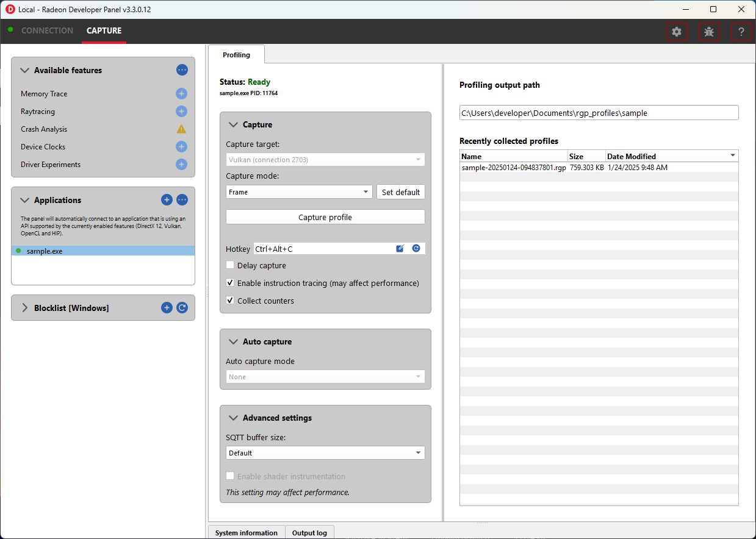
Task: Open help via question mark icon
Action: pyautogui.click(x=741, y=32)
